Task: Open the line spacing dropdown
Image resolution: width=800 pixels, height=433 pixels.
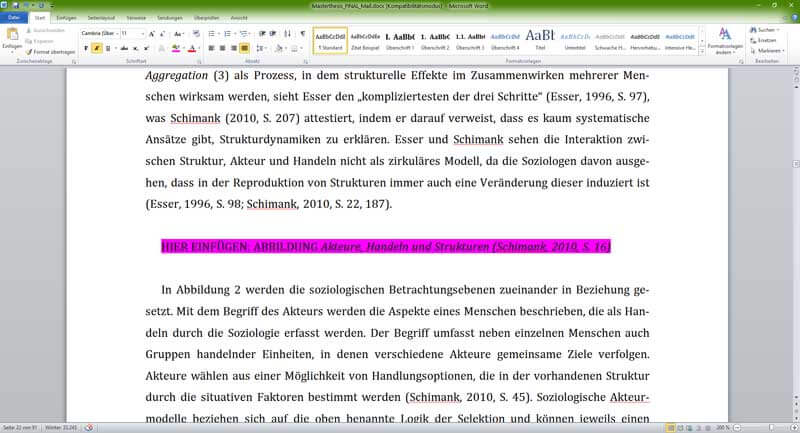Action: coord(261,48)
